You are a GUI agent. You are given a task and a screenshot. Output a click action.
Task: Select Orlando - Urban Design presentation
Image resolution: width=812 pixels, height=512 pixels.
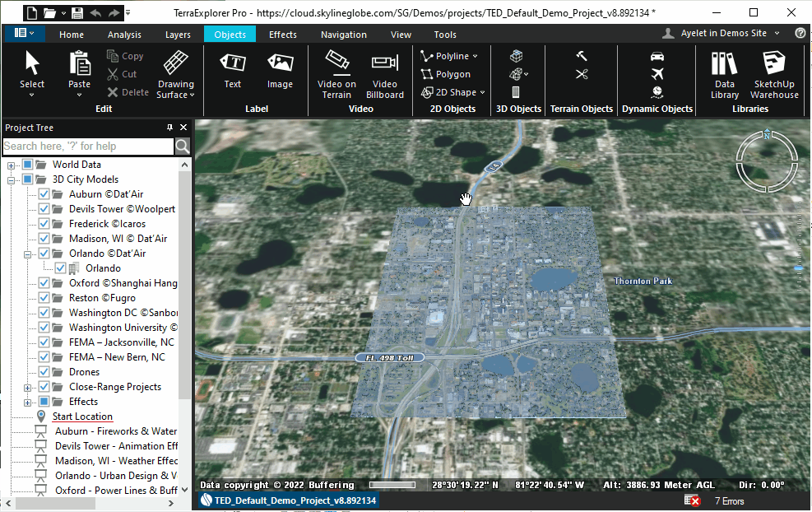pyautogui.click(x=116, y=476)
